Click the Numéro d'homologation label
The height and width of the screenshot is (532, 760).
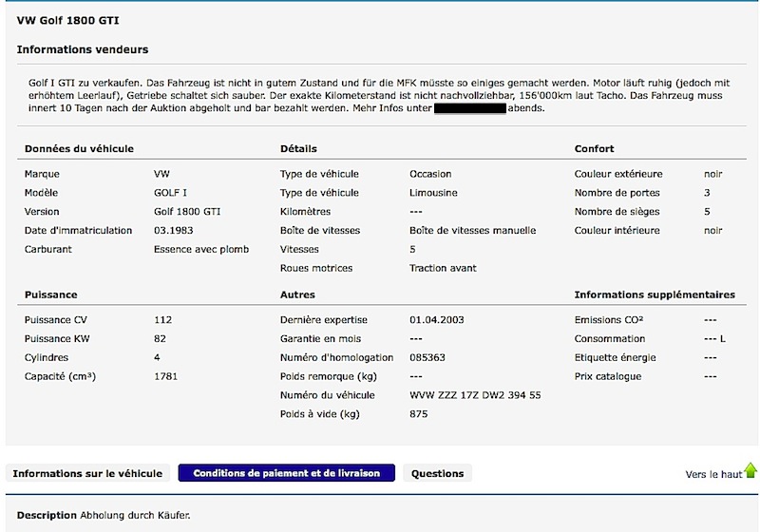click(x=336, y=357)
